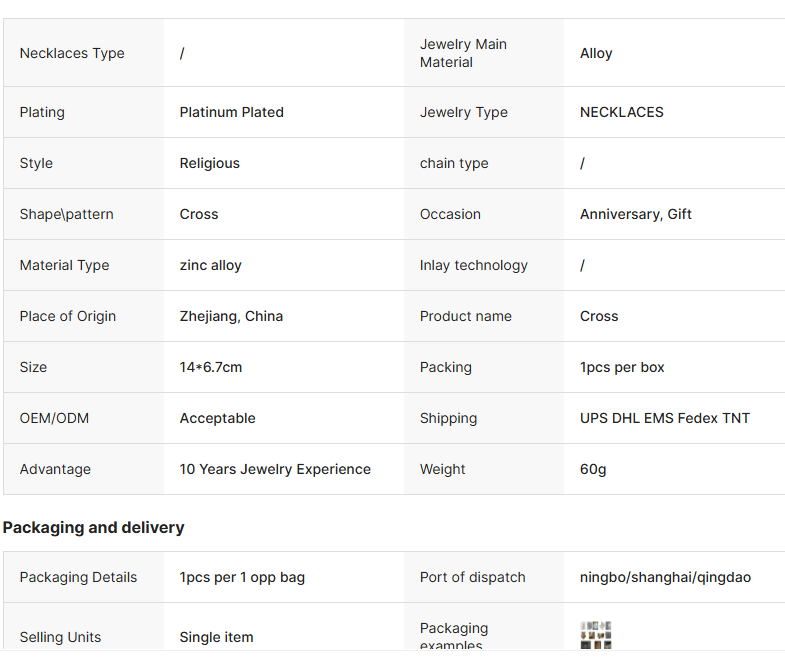Click the "60g" weight value
The image size is (785, 662).
[x=593, y=469]
